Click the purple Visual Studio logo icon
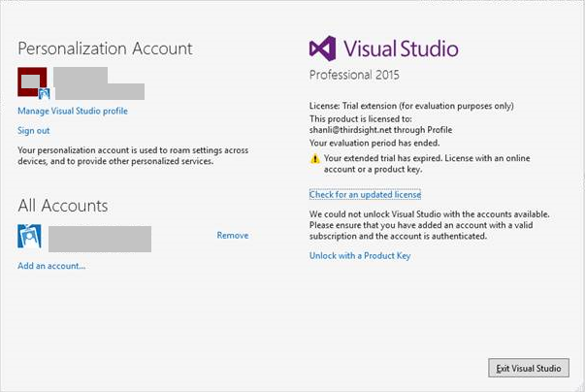 [323, 49]
